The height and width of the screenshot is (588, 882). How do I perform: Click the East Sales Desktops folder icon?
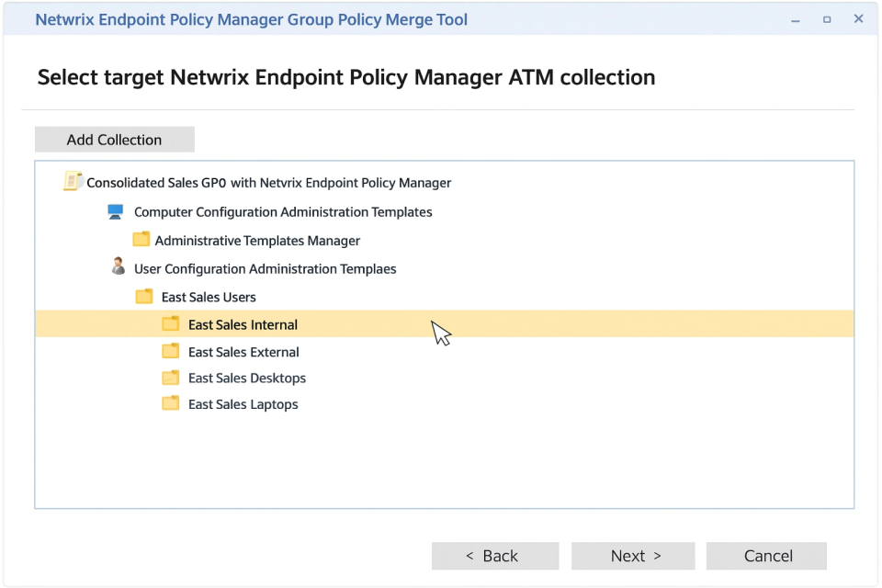pyautogui.click(x=171, y=377)
